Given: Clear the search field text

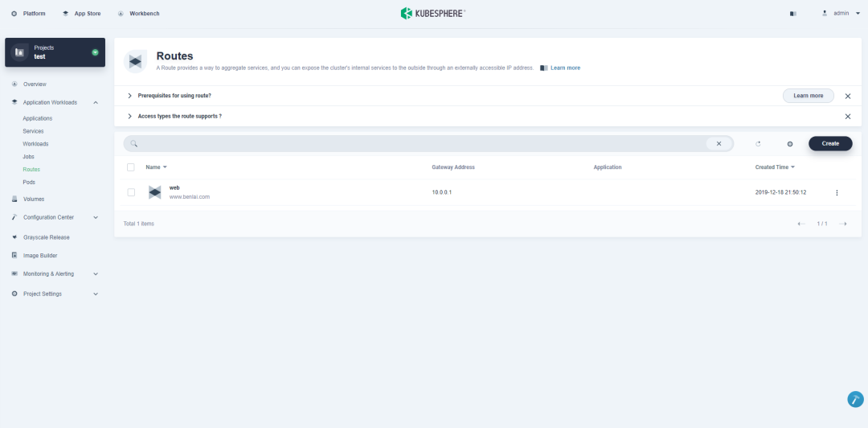Looking at the screenshot, I should point(719,143).
